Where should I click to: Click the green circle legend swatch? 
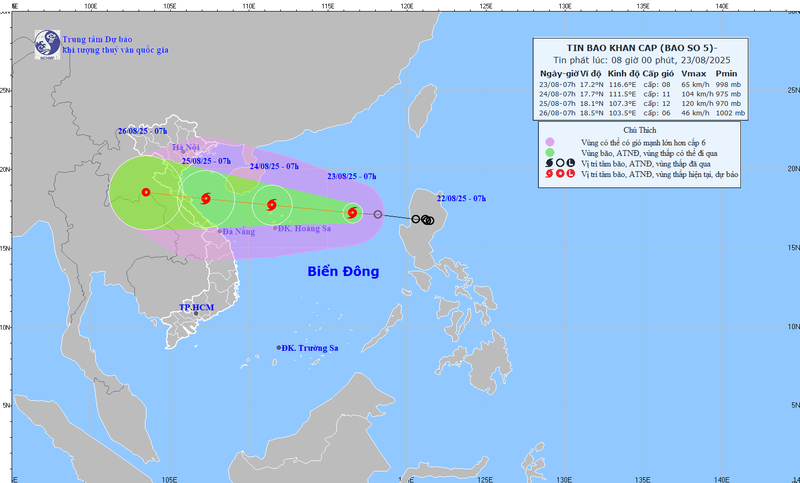pyautogui.click(x=549, y=152)
